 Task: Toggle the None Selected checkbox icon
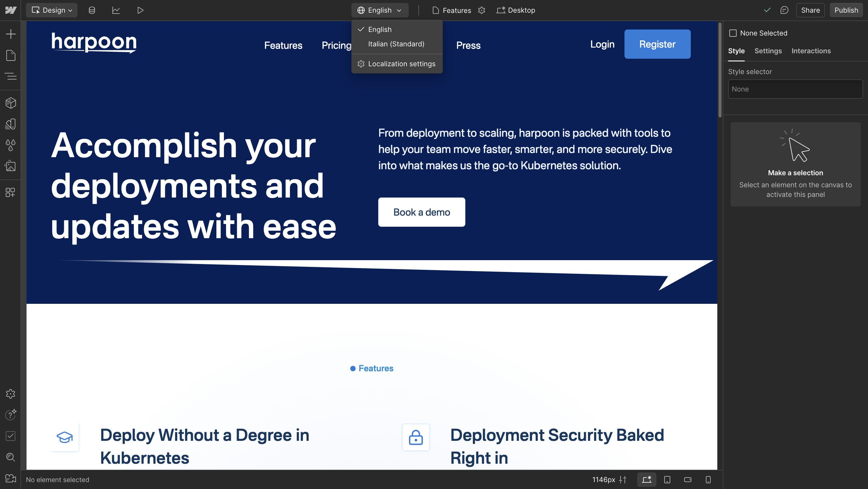pyautogui.click(x=733, y=33)
